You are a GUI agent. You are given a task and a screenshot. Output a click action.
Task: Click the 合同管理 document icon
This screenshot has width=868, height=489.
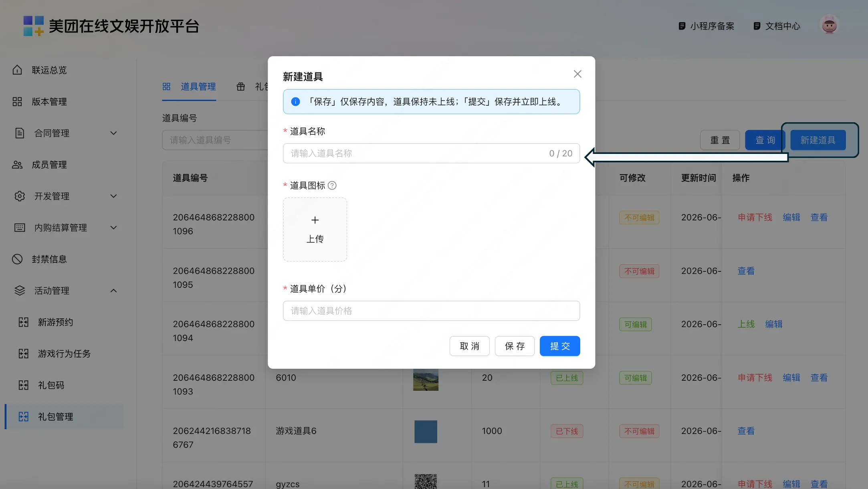point(20,133)
